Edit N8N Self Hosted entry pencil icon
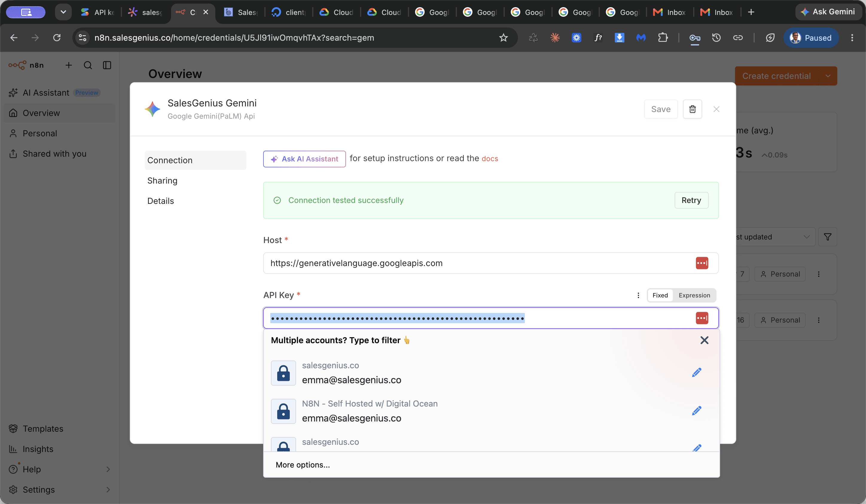Screen dimensions: 866x504 point(696,410)
